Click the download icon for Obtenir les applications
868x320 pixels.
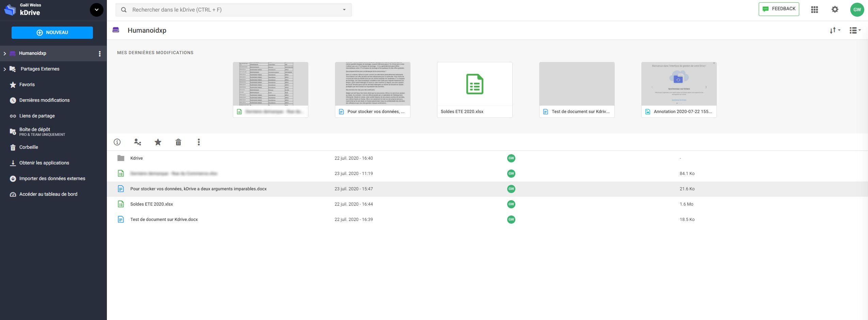tap(13, 163)
